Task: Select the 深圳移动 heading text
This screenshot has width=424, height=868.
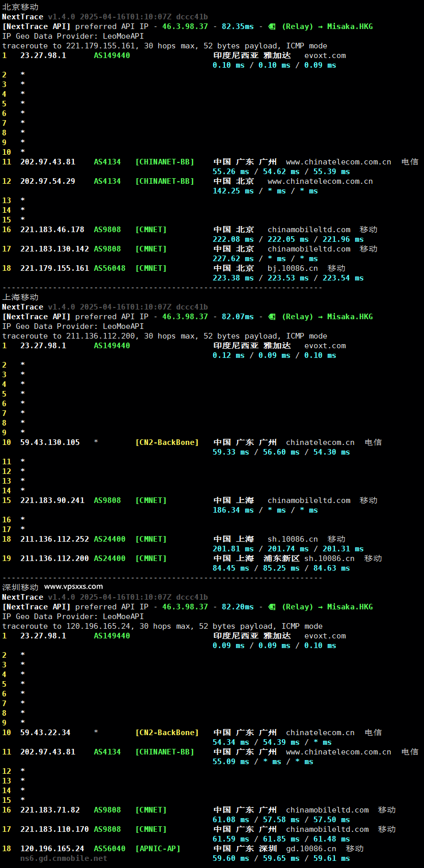Action: pyautogui.click(x=20, y=587)
